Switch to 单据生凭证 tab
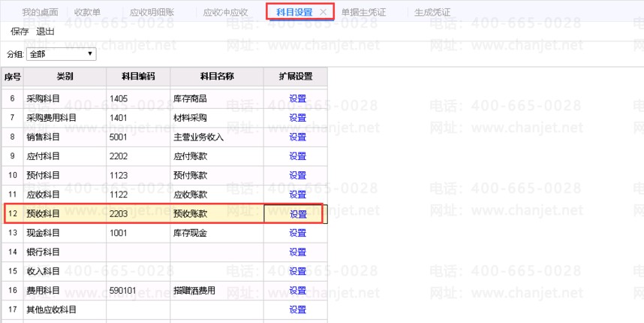Image resolution: width=644 pixels, height=323 pixels. pos(363,12)
